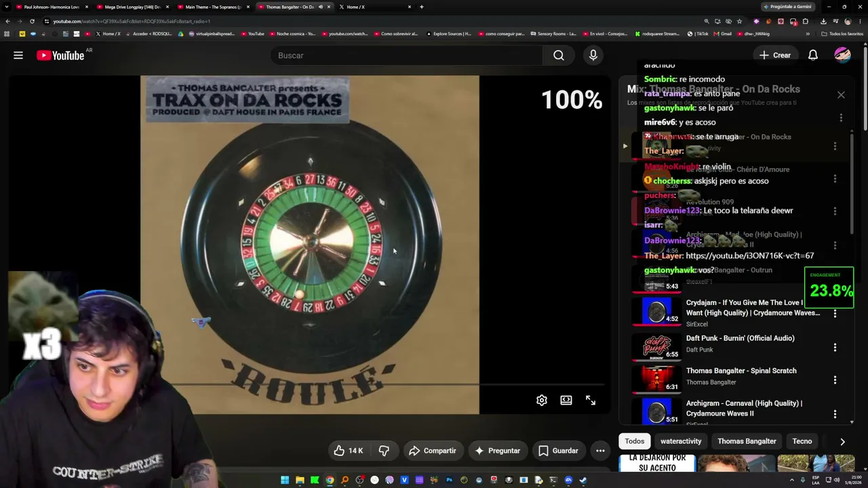
Task: Click the Preguntar ask button
Action: [498, 451]
